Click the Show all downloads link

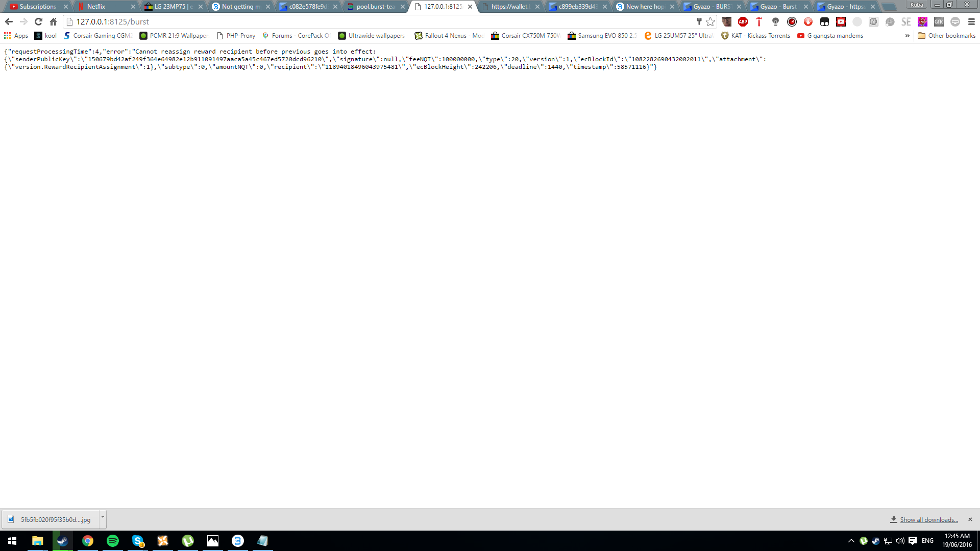coord(928,520)
